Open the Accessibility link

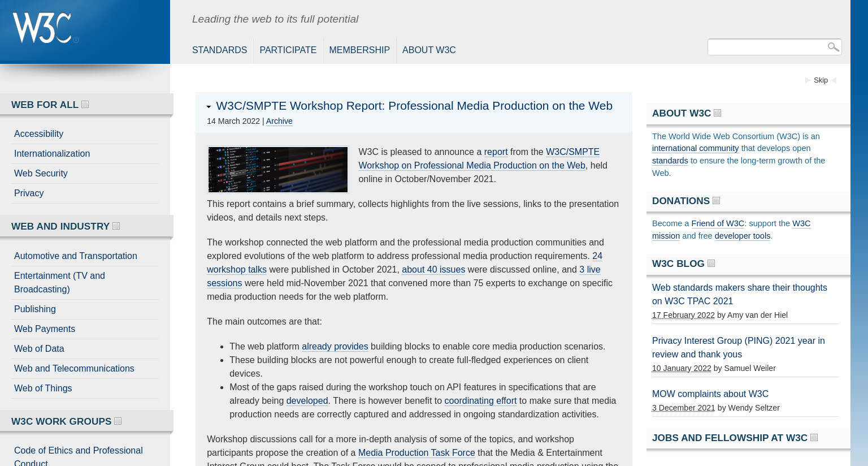38,134
